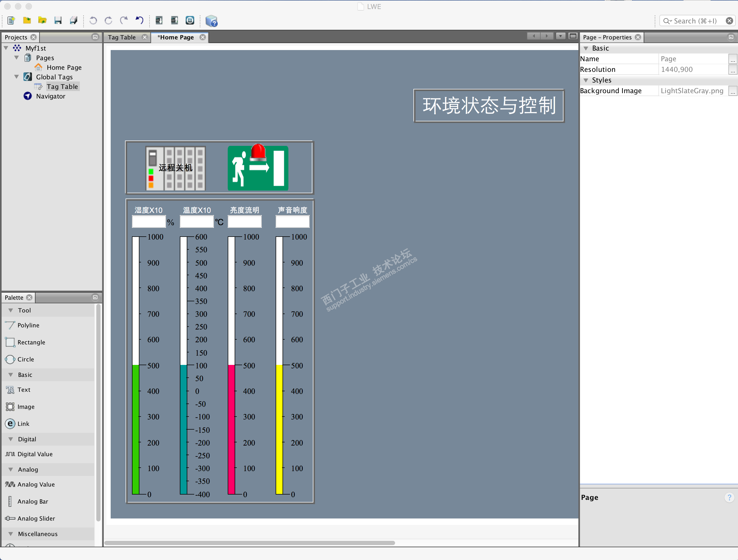The height and width of the screenshot is (560, 738).
Task: Collapse the Styles section in Properties
Action: coord(586,80)
